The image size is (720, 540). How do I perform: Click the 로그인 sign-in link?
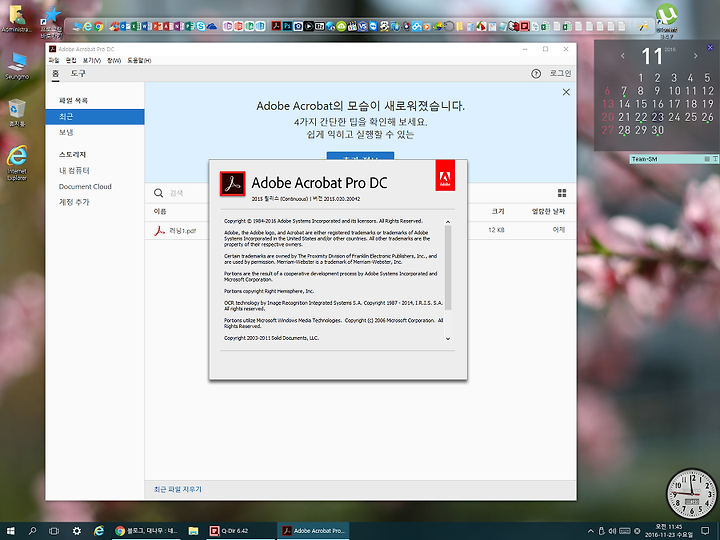point(560,73)
